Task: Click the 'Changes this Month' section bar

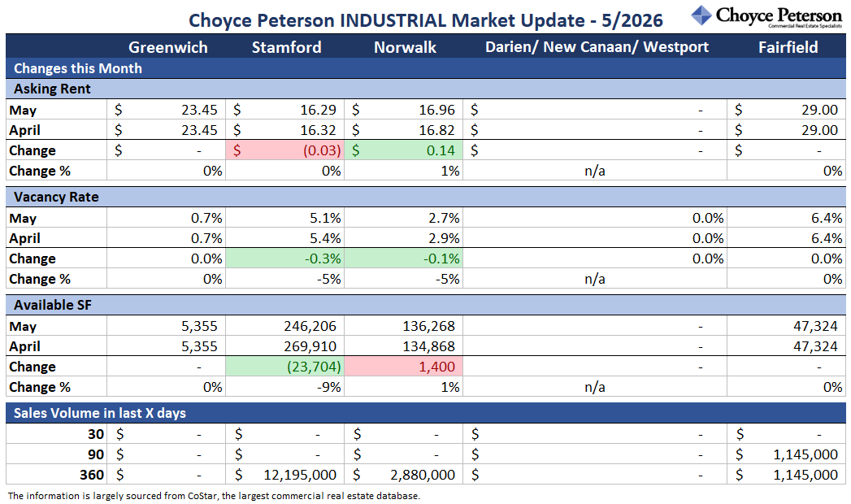Action: point(426,68)
